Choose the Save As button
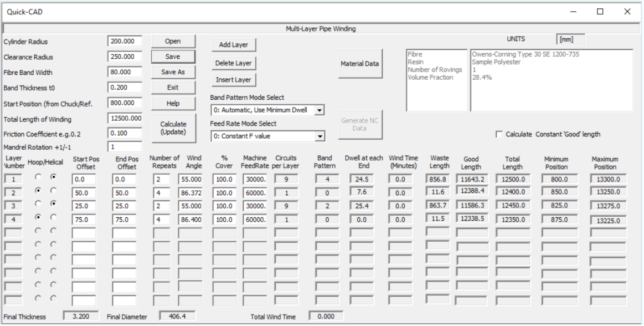This screenshot has height=326, width=644. tap(173, 72)
